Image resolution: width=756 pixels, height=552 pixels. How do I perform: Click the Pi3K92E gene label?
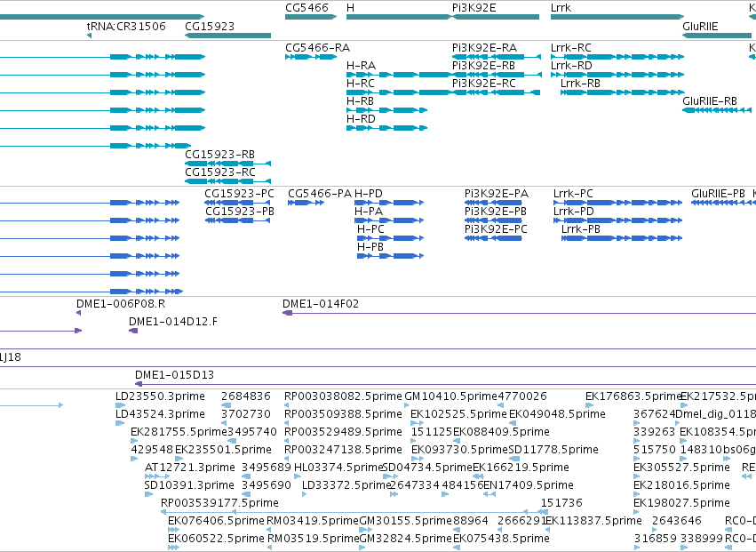474,8
